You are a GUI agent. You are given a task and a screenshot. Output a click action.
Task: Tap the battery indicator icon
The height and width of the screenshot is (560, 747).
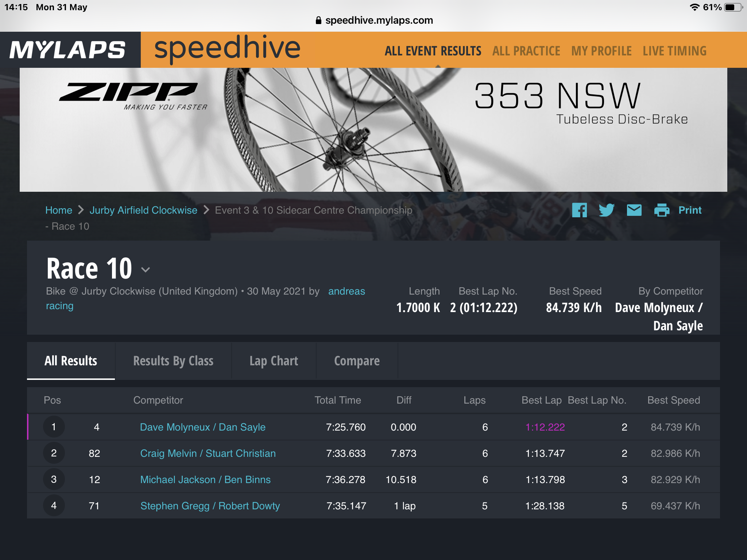point(734,7)
